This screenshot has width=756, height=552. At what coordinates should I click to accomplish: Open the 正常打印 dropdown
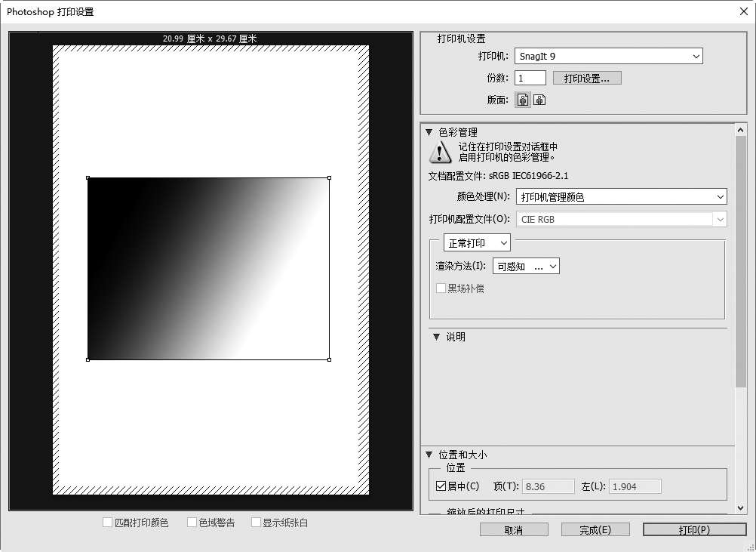[477, 242]
